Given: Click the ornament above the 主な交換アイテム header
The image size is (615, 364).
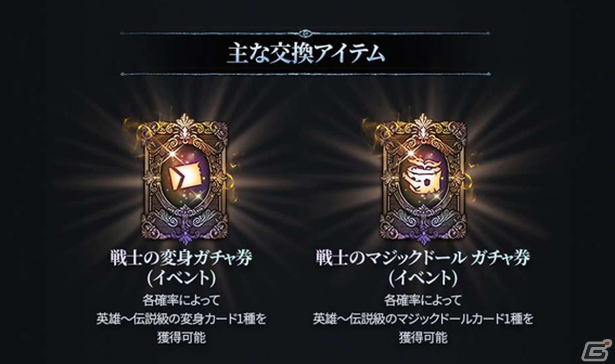Looking at the screenshot, I should [x=306, y=33].
